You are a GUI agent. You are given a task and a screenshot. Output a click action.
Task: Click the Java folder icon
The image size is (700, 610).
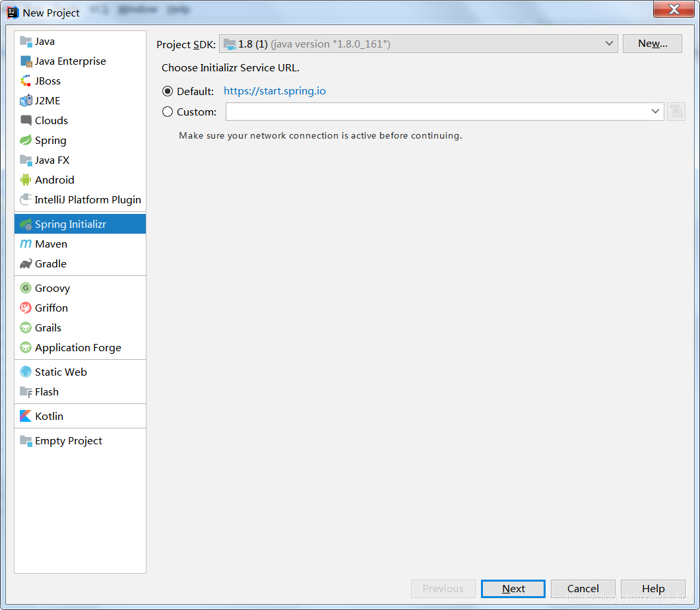click(26, 42)
